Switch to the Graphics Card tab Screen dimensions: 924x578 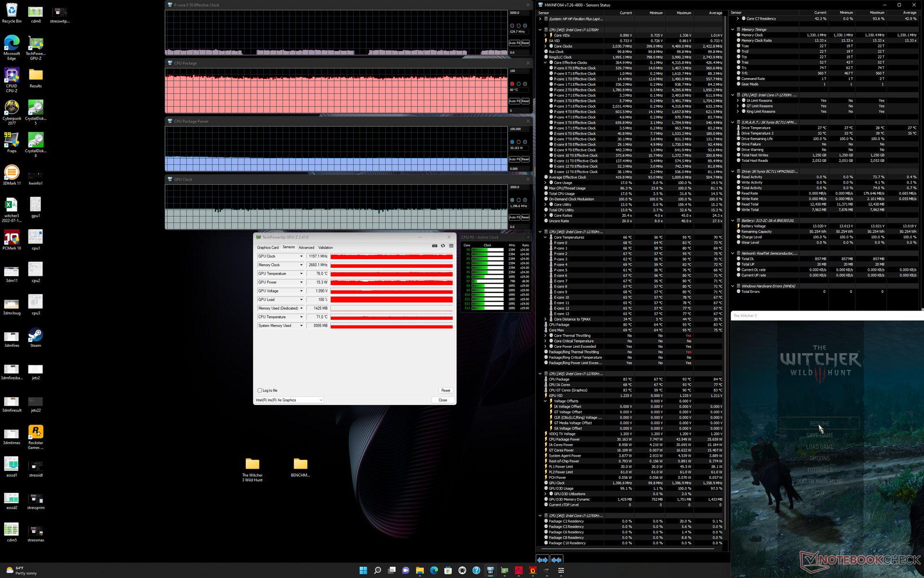coord(268,248)
